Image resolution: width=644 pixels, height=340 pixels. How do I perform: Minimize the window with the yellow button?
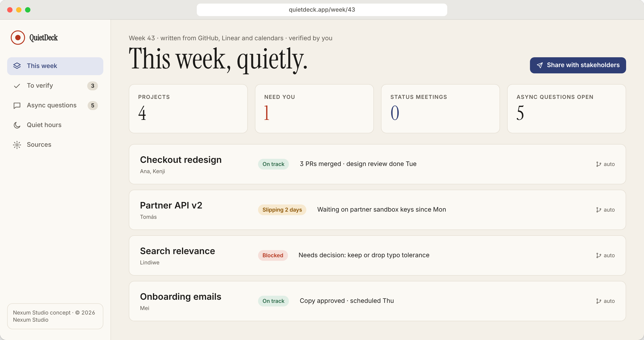point(19,10)
